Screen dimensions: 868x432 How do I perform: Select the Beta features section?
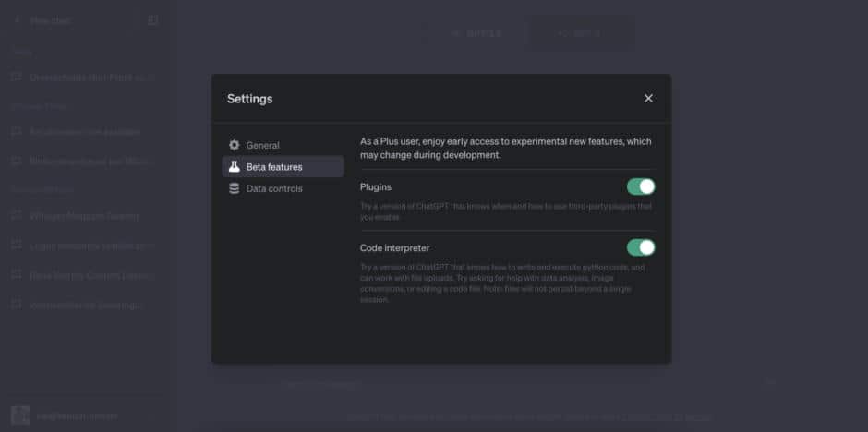pyautogui.click(x=283, y=166)
